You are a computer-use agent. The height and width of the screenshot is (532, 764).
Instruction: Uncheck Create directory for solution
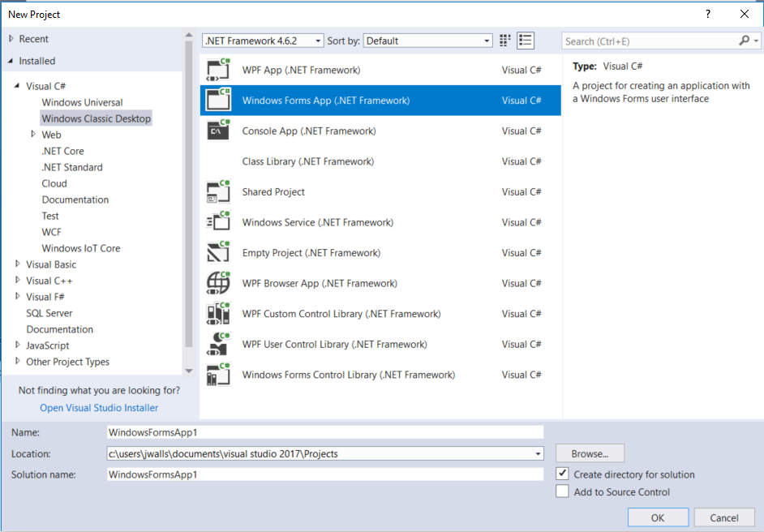563,474
